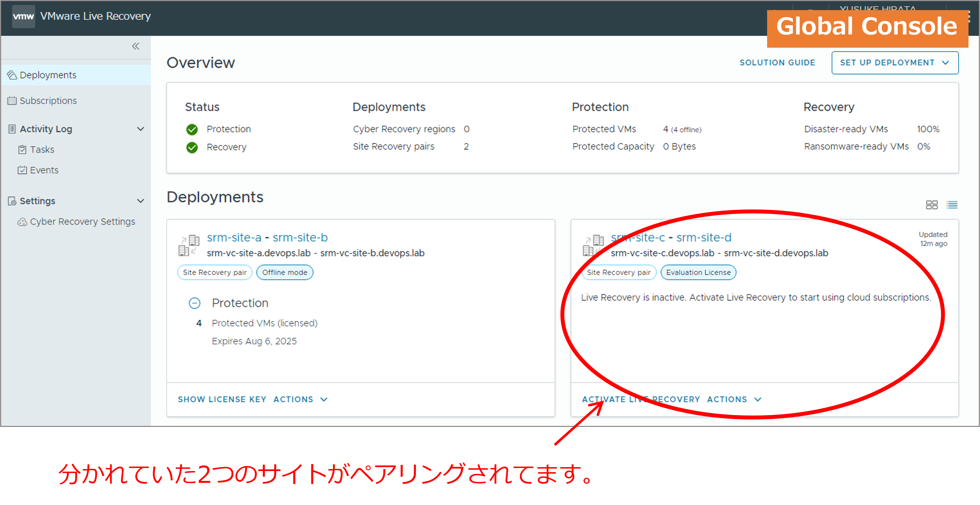Click the "Cyber Recovery regions" text
Viewport: 980px width, 505px height.
click(404, 129)
